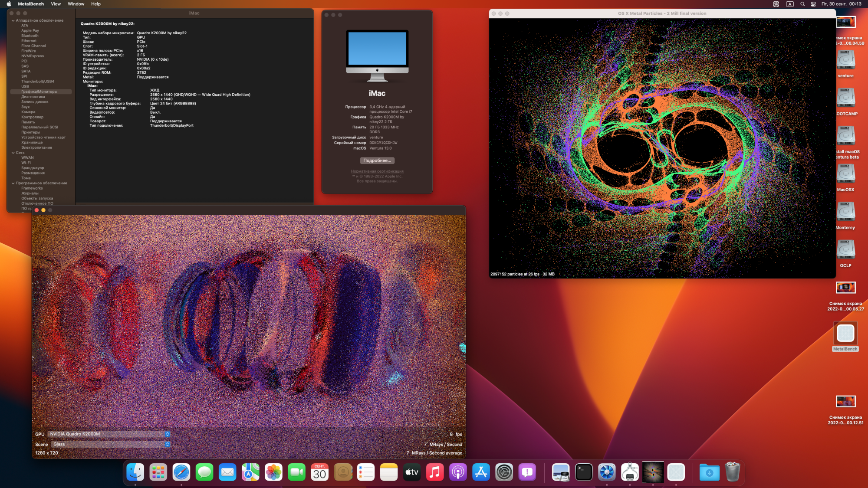Open Terminal from the Dock

(x=584, y=472)
